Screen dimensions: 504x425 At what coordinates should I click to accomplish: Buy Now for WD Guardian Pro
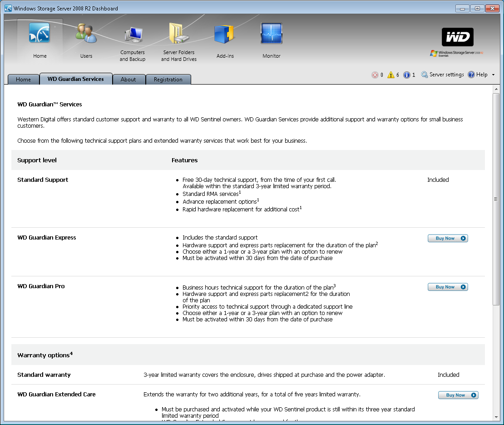click(448, 287)
